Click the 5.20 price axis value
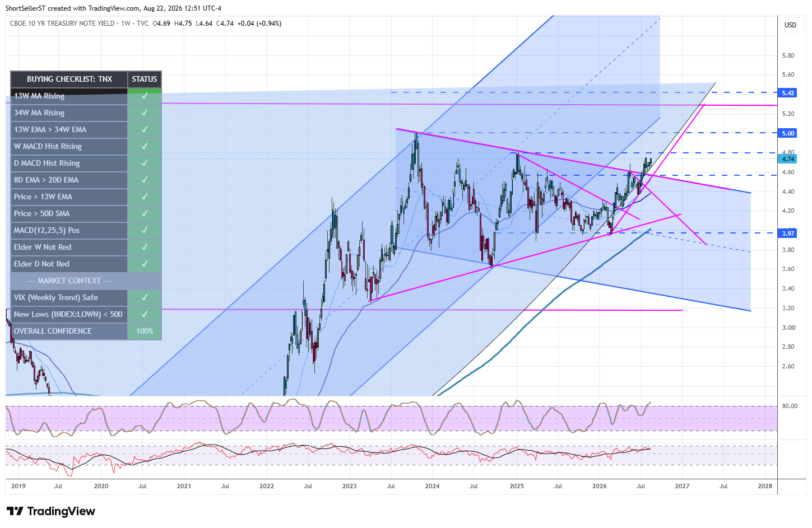This screenshot has width=812, height=528. coord(788,114)
